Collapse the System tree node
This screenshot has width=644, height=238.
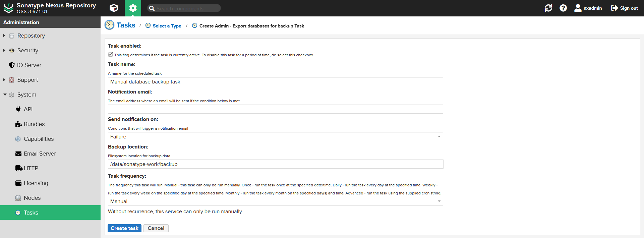(x=5, y=95)
